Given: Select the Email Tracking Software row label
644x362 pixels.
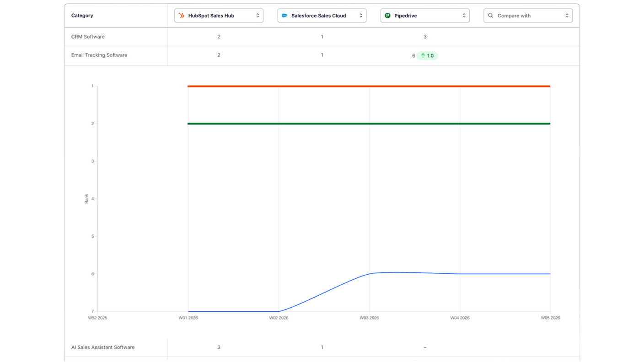Looking at the screenshot, I should (x=99, y=55).
